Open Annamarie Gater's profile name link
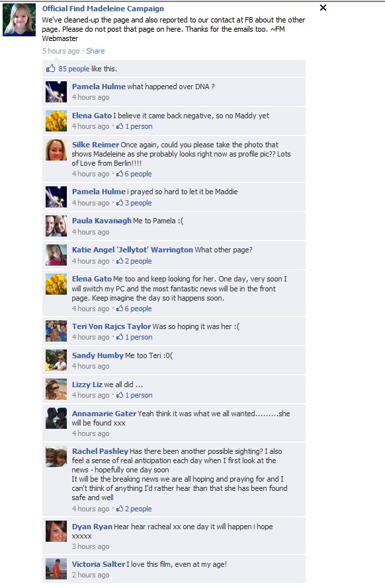Screen dimensions: 385x588 pyautogui.click(x=104, y=414)
